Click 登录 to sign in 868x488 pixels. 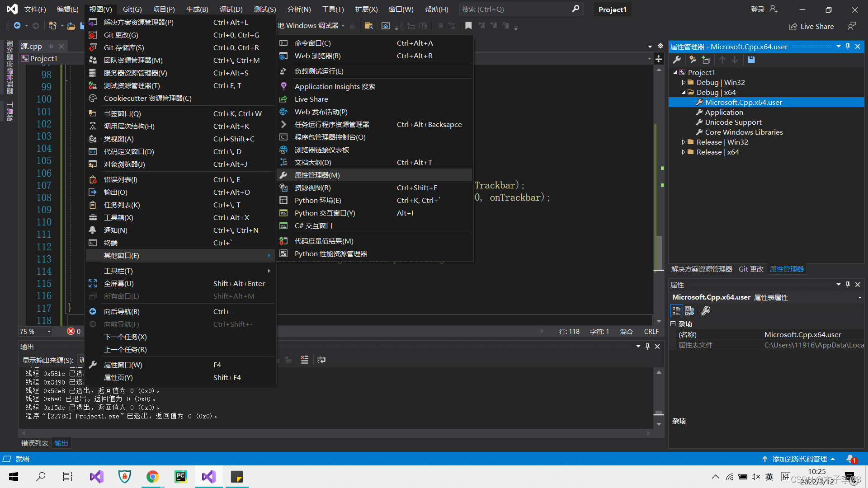tap(757, 9)
